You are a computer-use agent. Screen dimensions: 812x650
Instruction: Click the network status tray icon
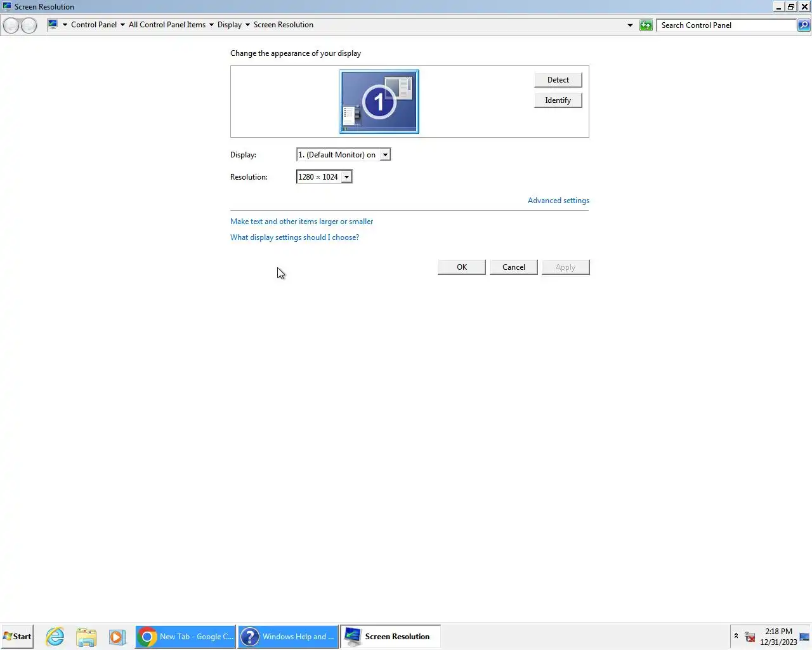(x=750, y=637)
